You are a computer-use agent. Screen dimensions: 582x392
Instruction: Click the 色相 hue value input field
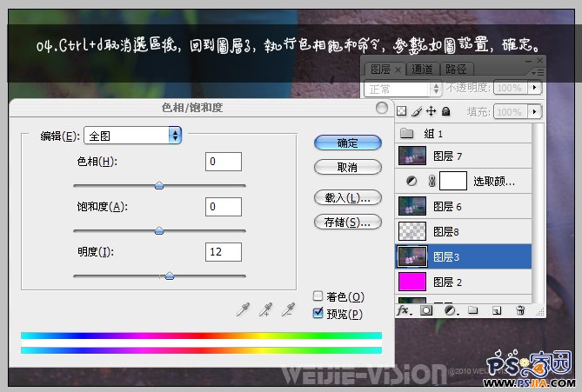(223, 162)
